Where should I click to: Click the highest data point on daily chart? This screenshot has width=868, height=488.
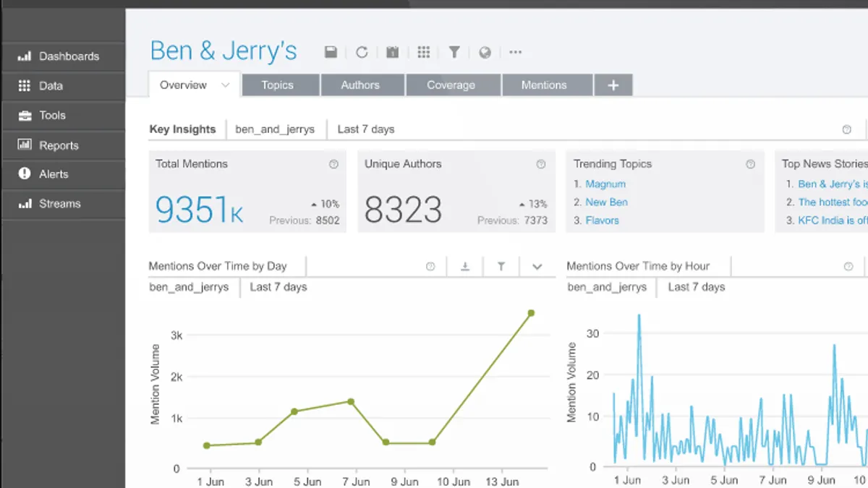click(x=531, y=313)
